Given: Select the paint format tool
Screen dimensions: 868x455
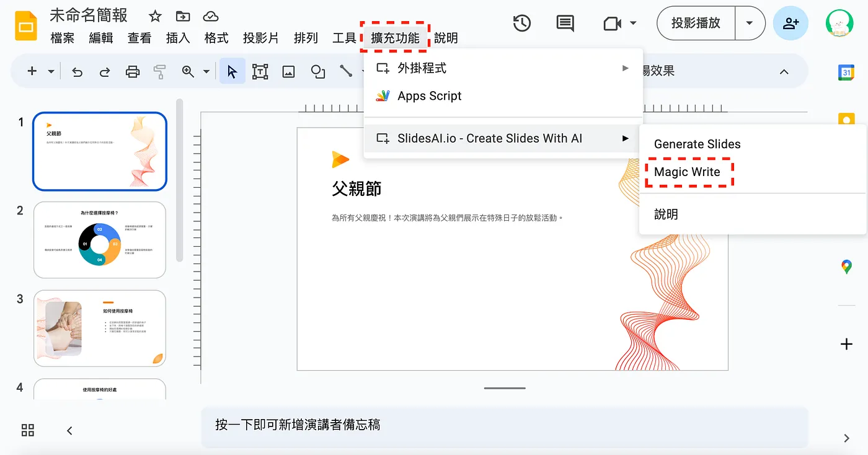Looking at the screenshot, I should [160, 72].
